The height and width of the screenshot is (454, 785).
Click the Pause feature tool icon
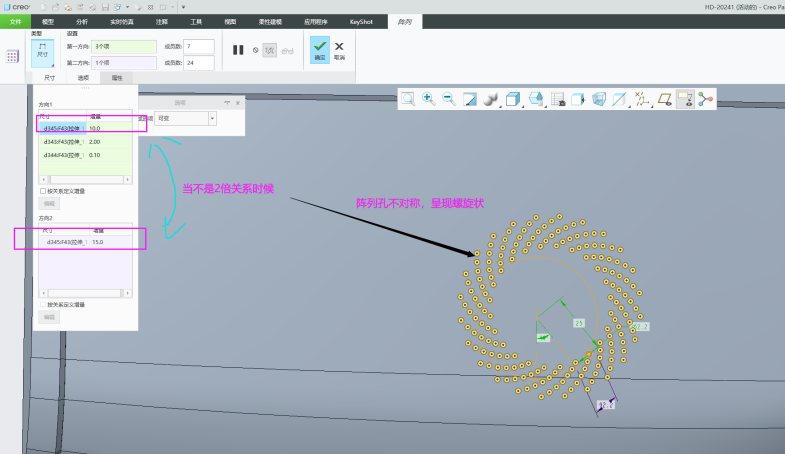pyautogui.click(x=238, y=50)
